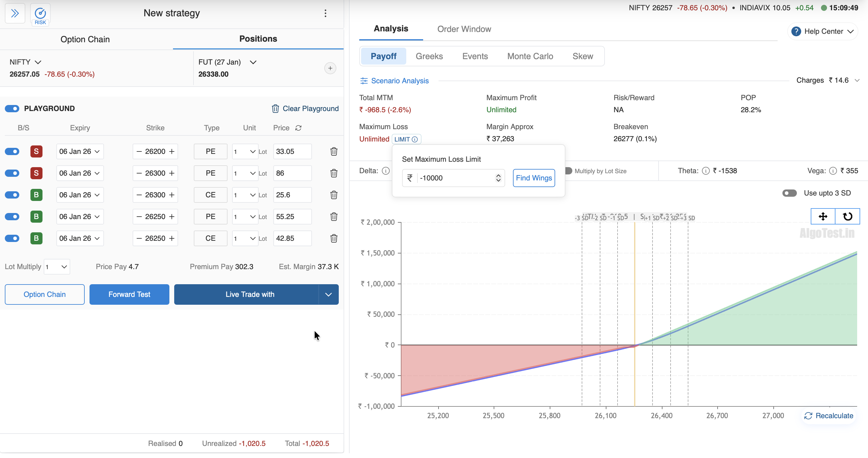The image size is (868, 458).
Task: Click the Theta info icon
Action: [705, 171]
